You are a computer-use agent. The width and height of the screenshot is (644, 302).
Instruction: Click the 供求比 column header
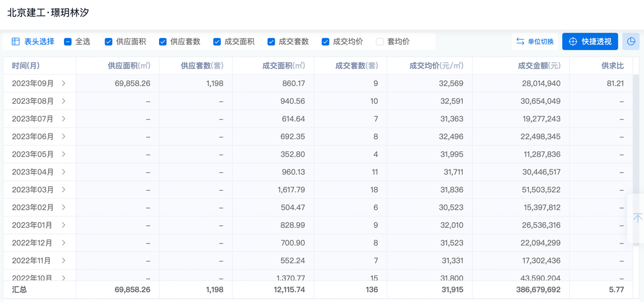click(601, 66)
